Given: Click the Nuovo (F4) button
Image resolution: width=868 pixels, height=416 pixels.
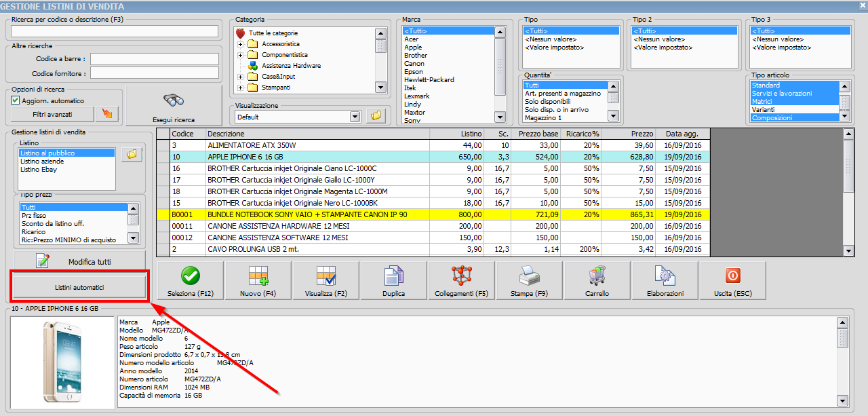Looking at the screenshot, I should [258, 281].
